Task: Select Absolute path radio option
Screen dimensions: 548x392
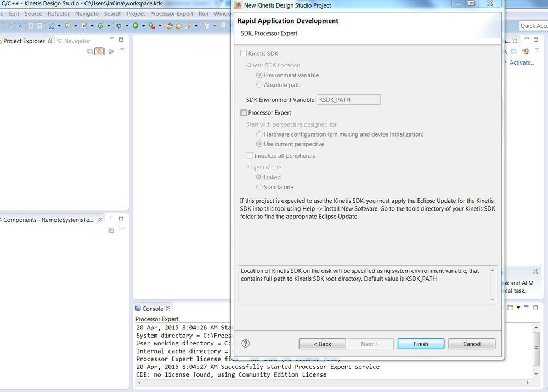Action: click(x=259, y=84)
